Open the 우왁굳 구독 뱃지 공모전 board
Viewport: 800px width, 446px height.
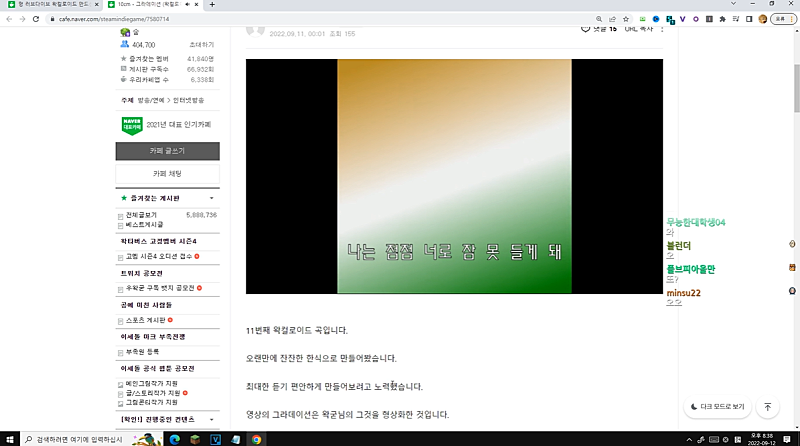[x=160, y=288]
